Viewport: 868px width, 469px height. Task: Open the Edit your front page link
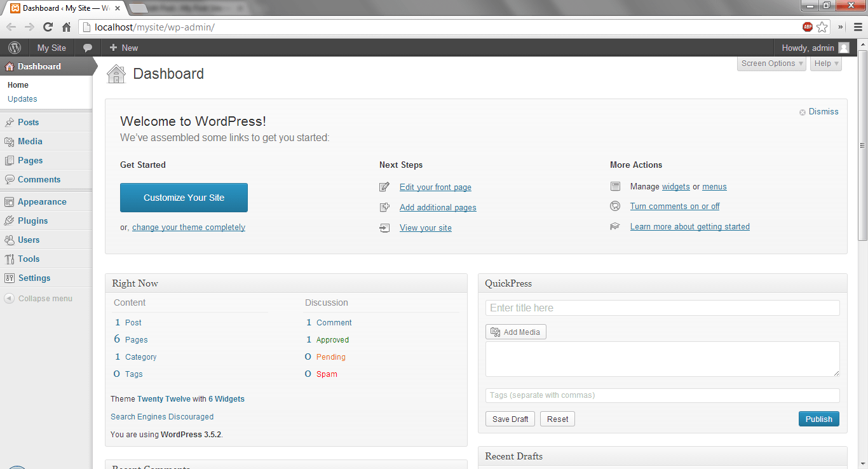435,187
